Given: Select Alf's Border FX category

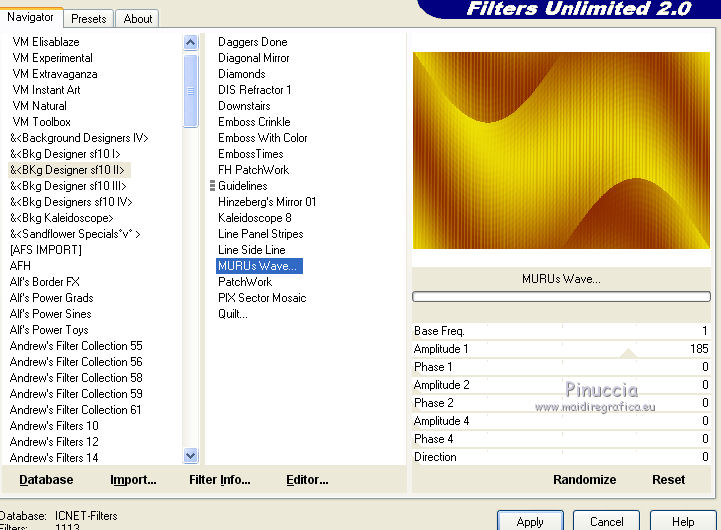Looking at the screenshot, I should tap(45, 282).
